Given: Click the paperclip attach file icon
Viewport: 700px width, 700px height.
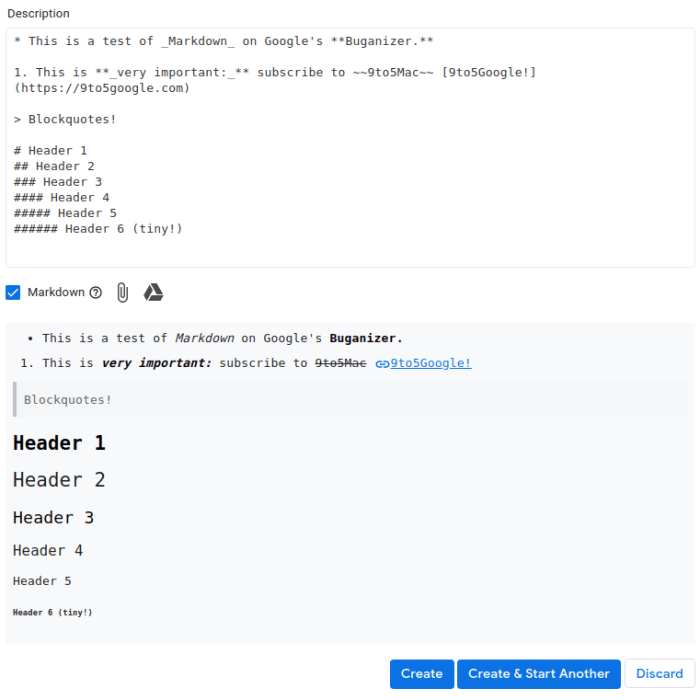Looking at the screenshot, I should [x=123, y=293].
